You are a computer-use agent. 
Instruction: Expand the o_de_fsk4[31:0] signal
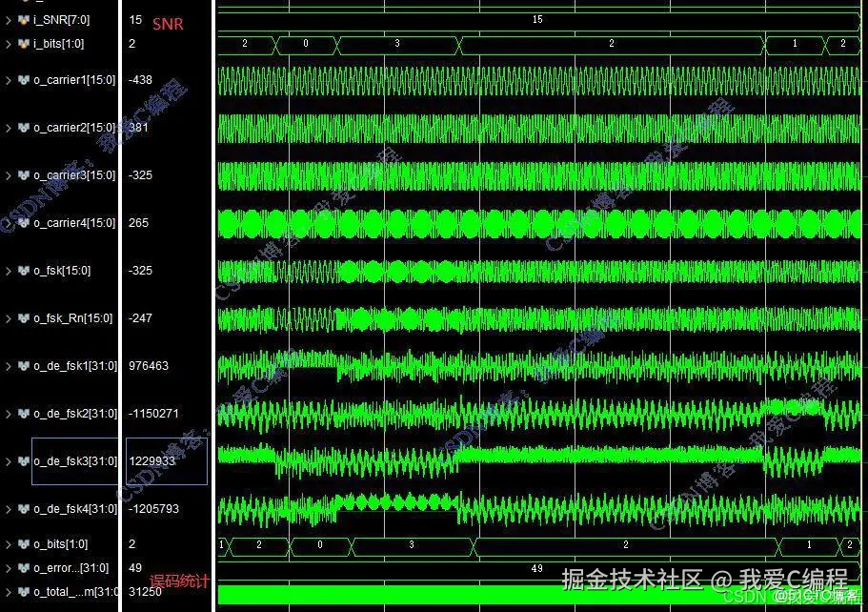(9, 509)
